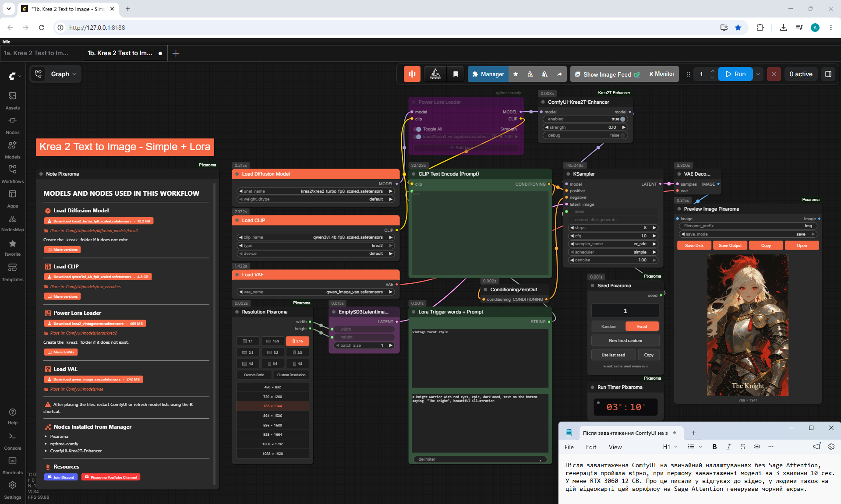841x504 pixels.
Task: Open the vae_name dropdown in Load VAE
Action: pyautogui.click(x=315, y=292)
